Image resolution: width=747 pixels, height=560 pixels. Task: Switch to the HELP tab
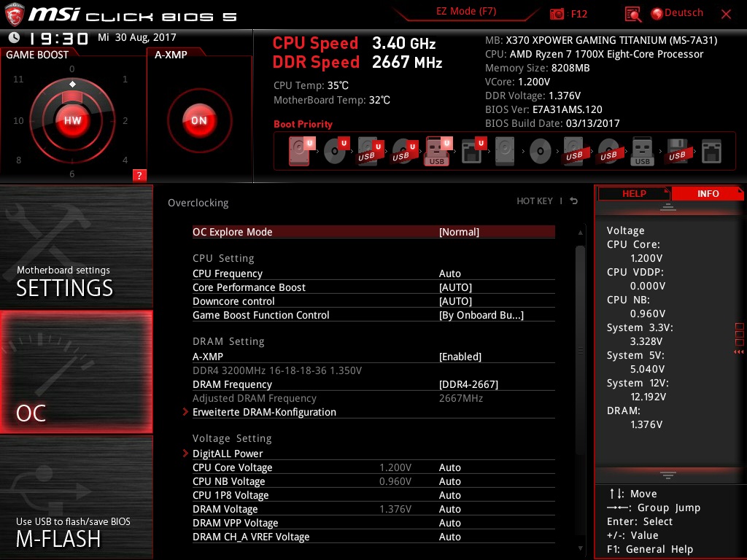tap(634, 194)
